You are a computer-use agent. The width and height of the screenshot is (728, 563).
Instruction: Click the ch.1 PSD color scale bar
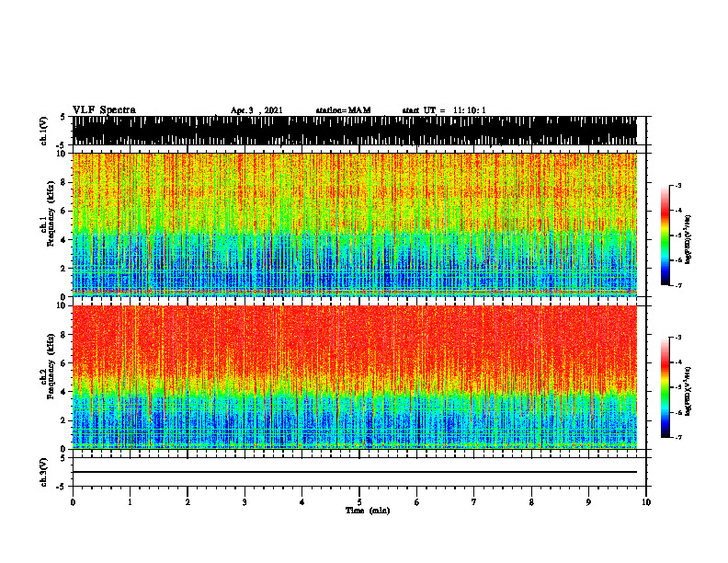coord(665,236)
